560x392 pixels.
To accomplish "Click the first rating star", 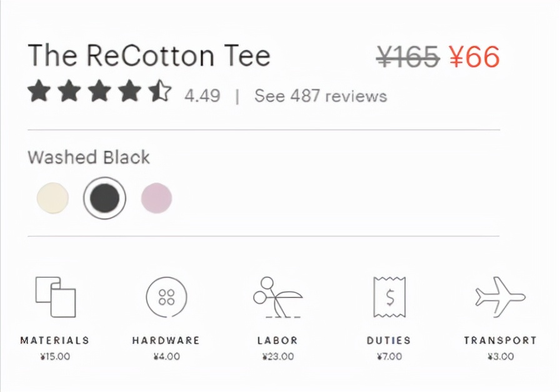I will [x=39, y=91].
